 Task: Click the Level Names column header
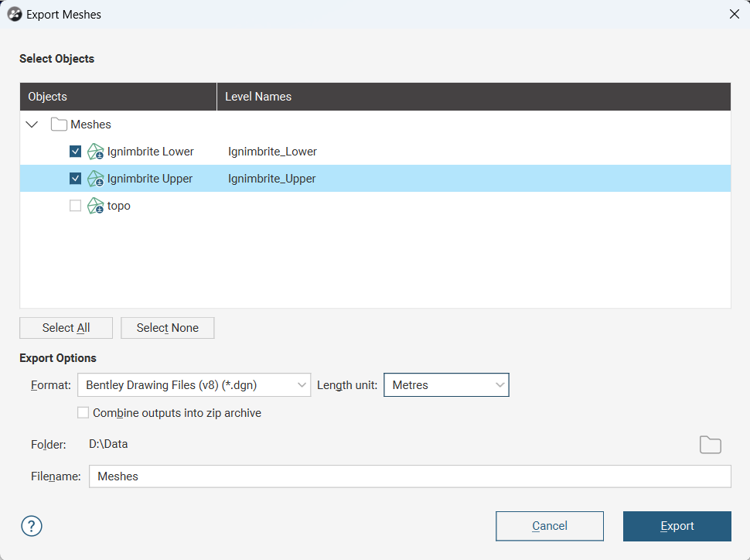point(473,97)
